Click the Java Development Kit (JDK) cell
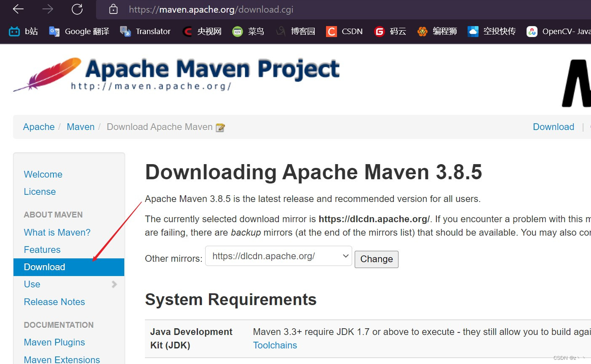 [x=196, y=338]
